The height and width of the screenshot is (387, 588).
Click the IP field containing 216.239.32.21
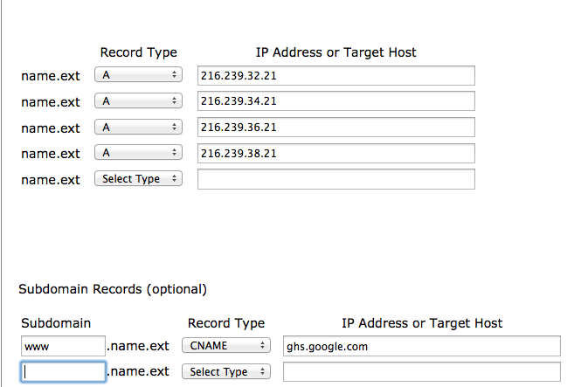336,76
